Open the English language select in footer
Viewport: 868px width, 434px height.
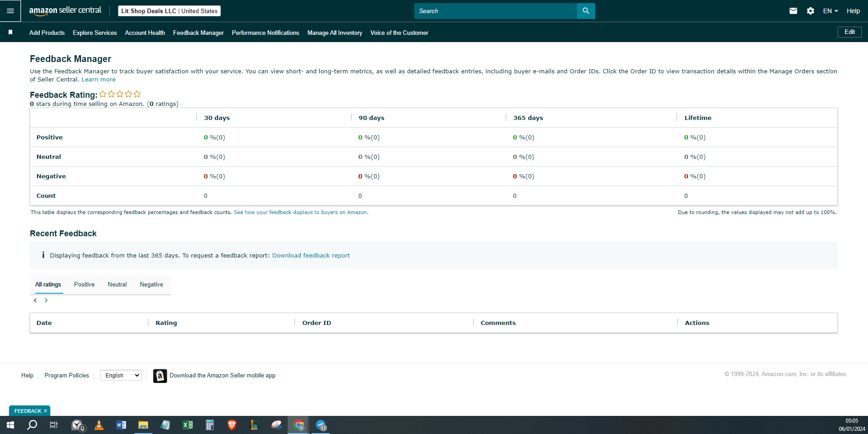coord(121,375)
